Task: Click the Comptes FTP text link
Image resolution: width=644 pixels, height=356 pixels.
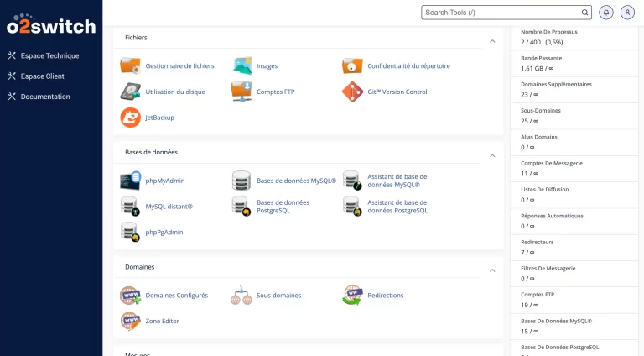Action: [276, 92]
